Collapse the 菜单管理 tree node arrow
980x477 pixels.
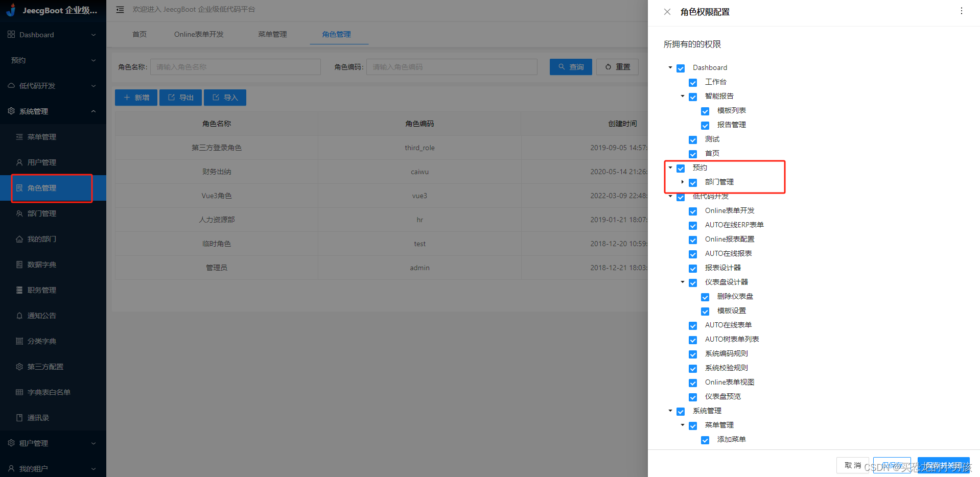pos(683,425)
